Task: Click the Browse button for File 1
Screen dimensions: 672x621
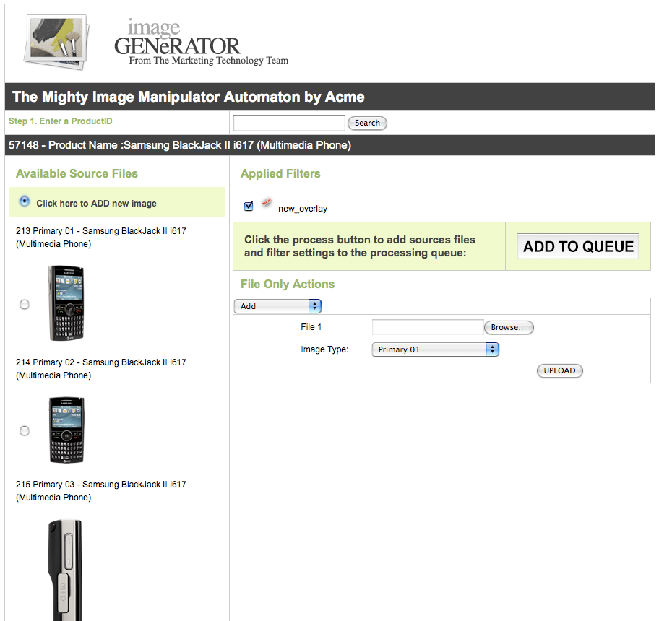Action: point(509,328)
